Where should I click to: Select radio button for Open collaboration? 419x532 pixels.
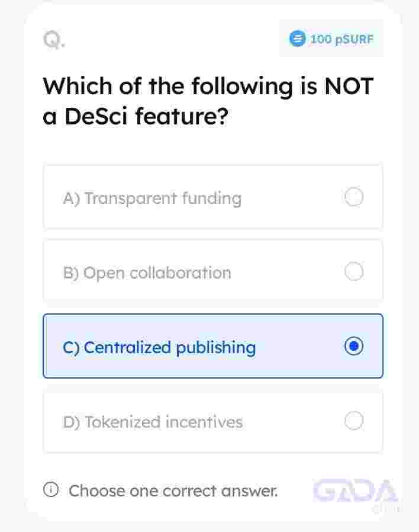(x=354, y=271)
